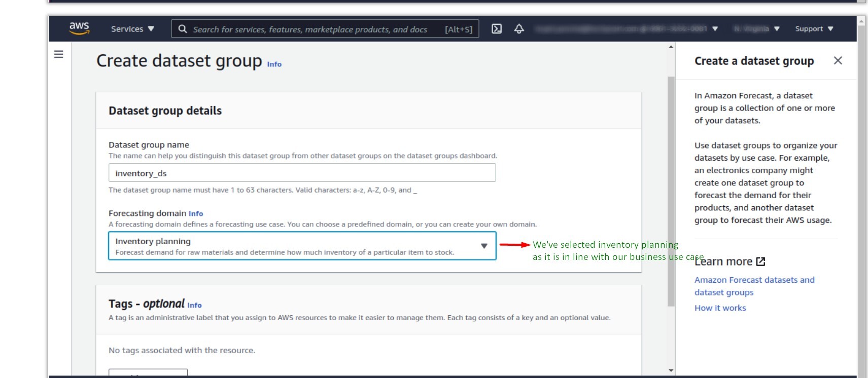868x378 pixels.
Task: Open Info link beside Forecasting domain
Action: [x=196, y=214]
